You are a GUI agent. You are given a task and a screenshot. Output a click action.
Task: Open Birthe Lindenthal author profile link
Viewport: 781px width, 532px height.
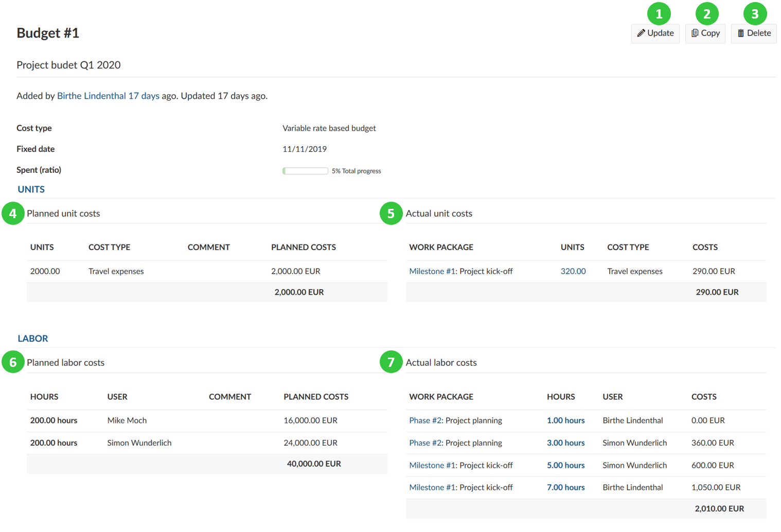[x=91, y=96]
